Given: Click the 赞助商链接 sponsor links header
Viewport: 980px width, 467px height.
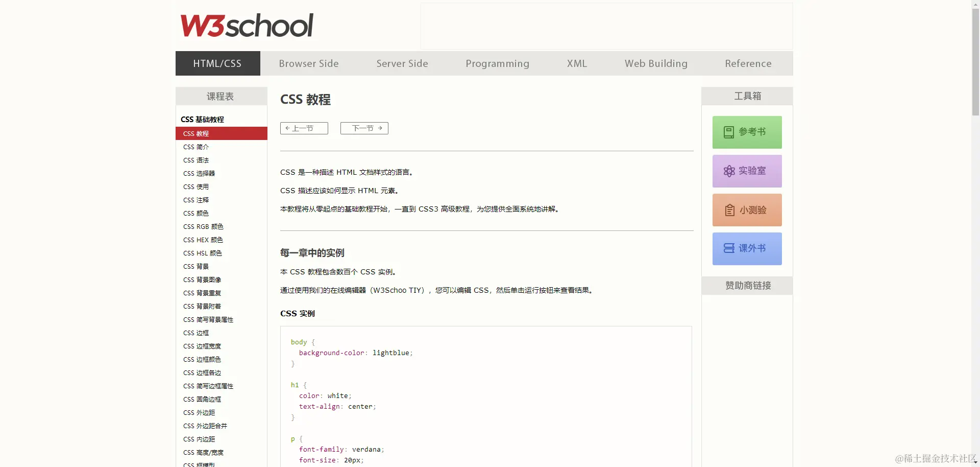Looking at the screenshot, I should [x=747, y=286].
